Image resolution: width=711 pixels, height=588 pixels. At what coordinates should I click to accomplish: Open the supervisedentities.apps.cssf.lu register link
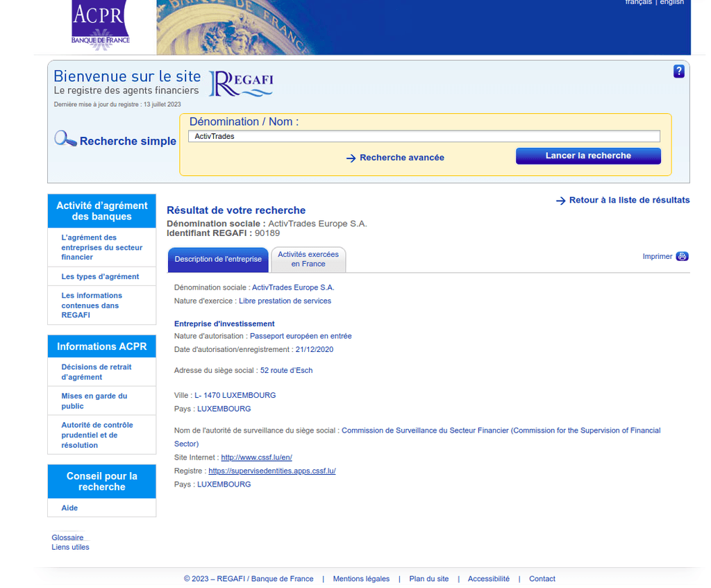tap(271, 471)
